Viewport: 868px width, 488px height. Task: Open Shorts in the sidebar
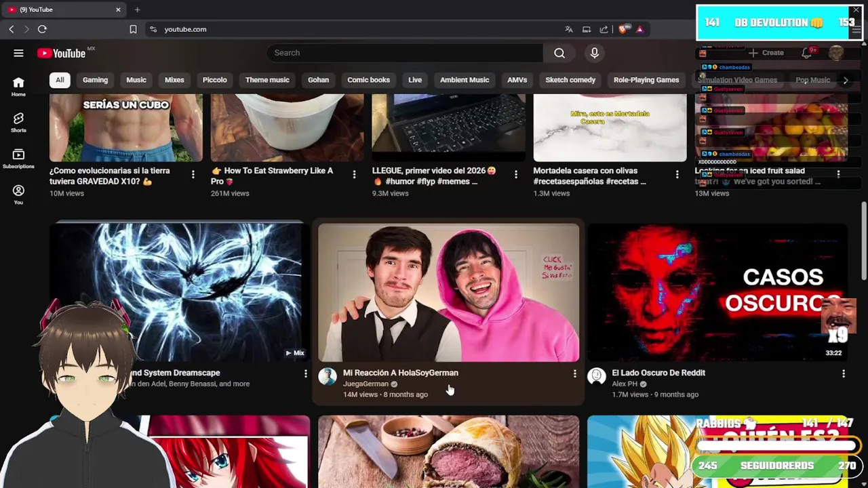[18, 123]
